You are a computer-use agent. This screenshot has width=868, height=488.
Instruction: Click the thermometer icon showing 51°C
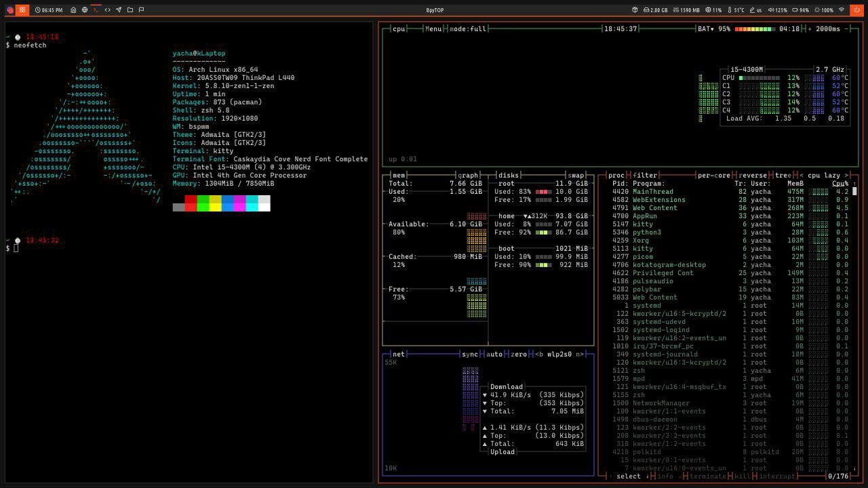click(x=730, y=10)
